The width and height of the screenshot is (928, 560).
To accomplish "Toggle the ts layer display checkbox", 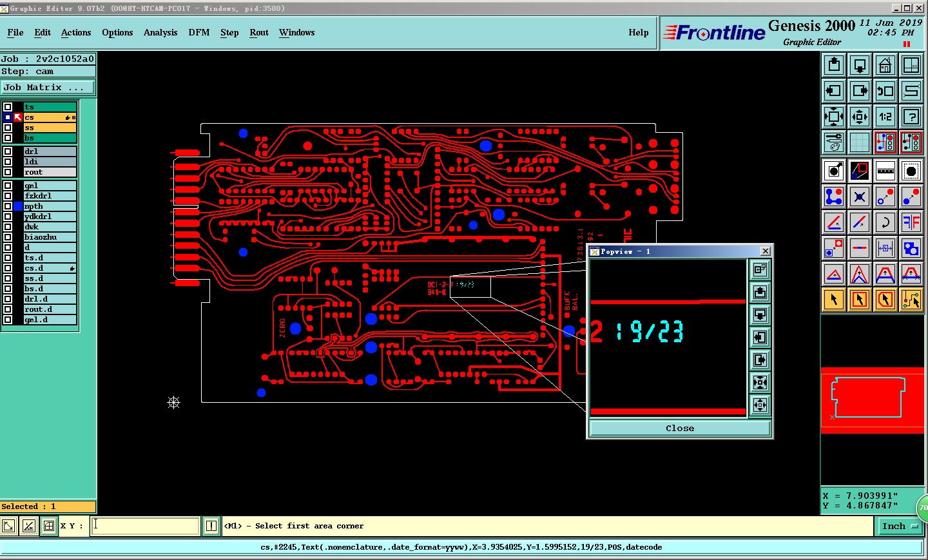I will 8,107.
